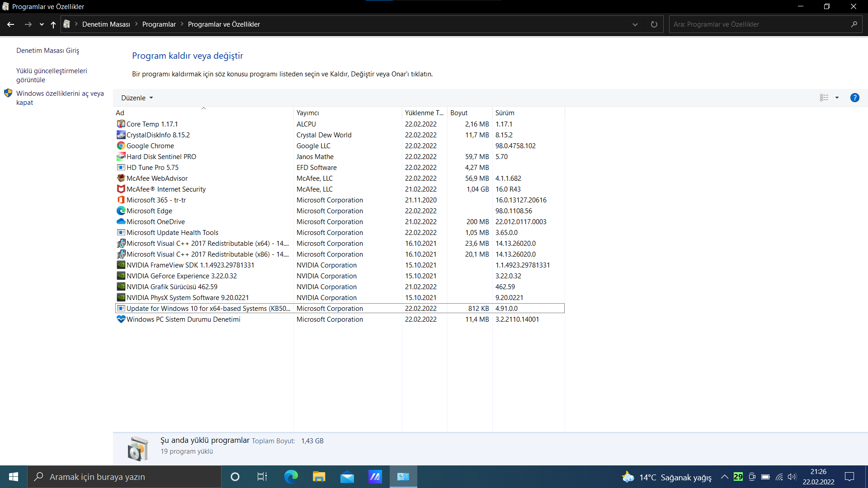
Task: Open the Düzenle dropdown menu
Action: pyautogui.click(x=137, y=98)
